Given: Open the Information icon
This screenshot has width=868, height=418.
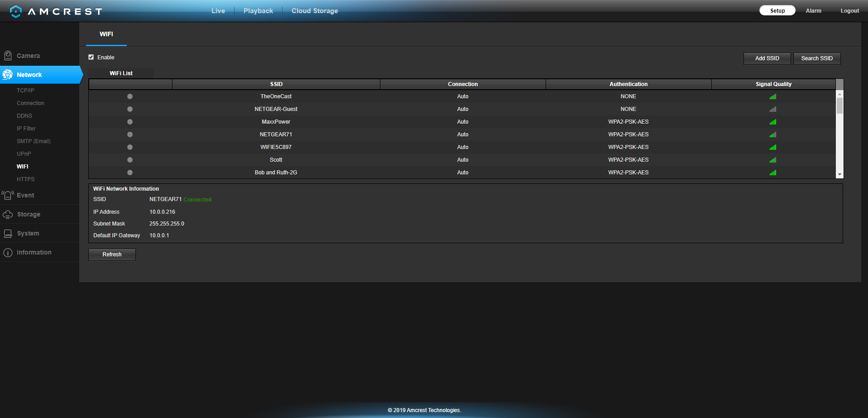Looking at the screenshot, I should click(8, 252).
